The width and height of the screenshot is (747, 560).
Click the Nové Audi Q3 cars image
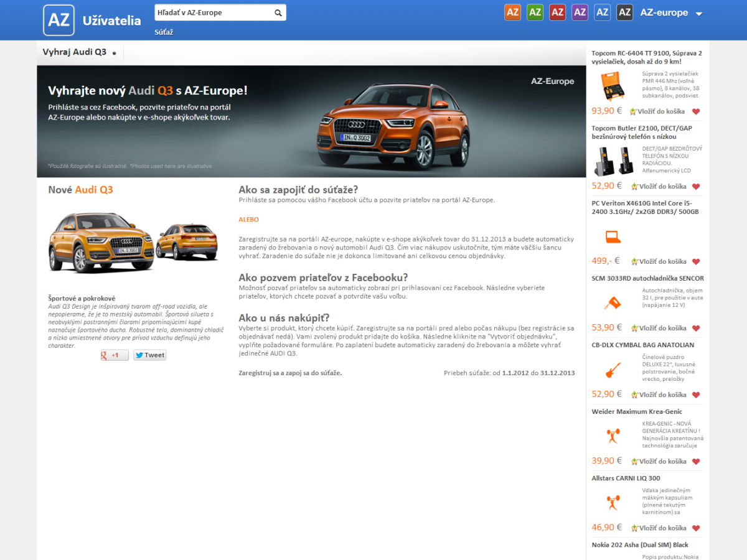pos(133,241)
